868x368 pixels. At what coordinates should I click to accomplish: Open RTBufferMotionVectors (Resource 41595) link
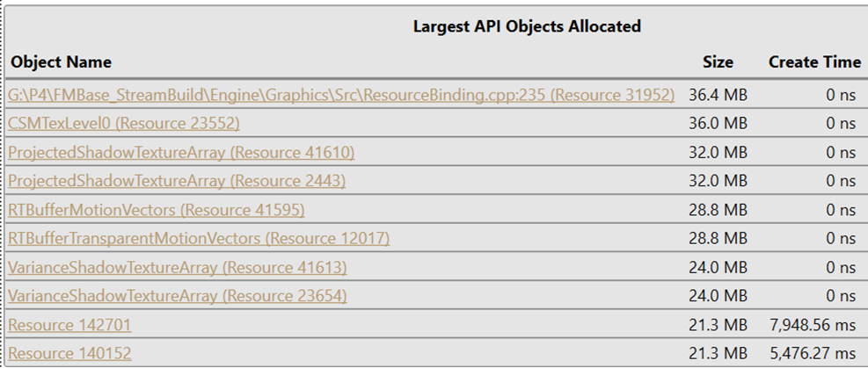157,209
